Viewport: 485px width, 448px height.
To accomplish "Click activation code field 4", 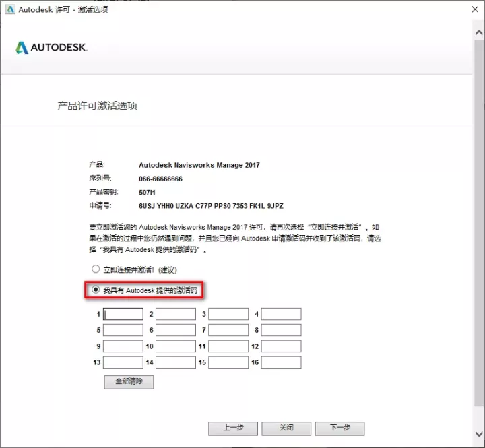I will point(281,314).
